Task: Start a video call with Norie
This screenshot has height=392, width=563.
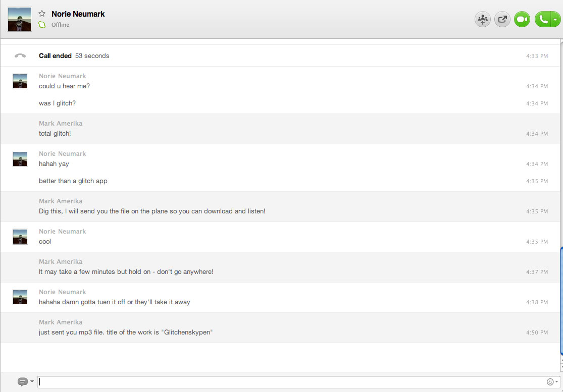Action: click(x=522, y=20)
